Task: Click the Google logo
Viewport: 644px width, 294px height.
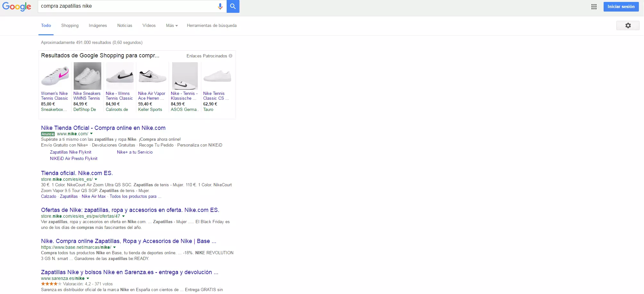Action: [x=17, y=6]
